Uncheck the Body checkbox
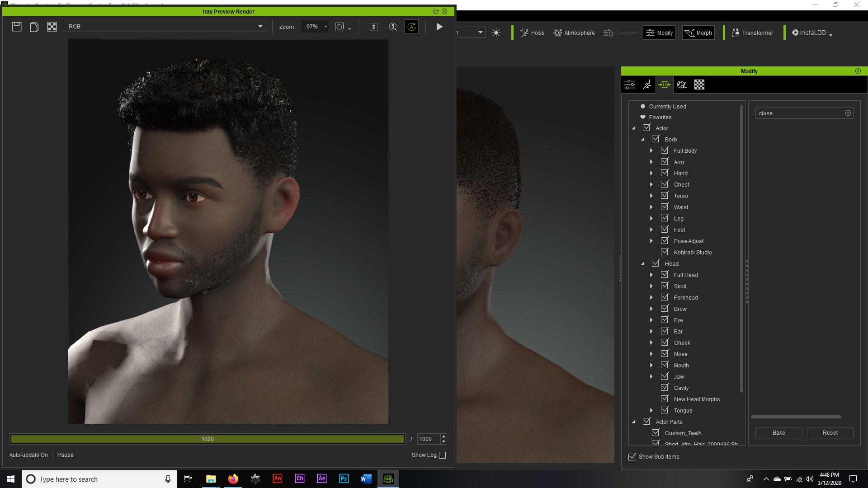 [x=656, y=139]
